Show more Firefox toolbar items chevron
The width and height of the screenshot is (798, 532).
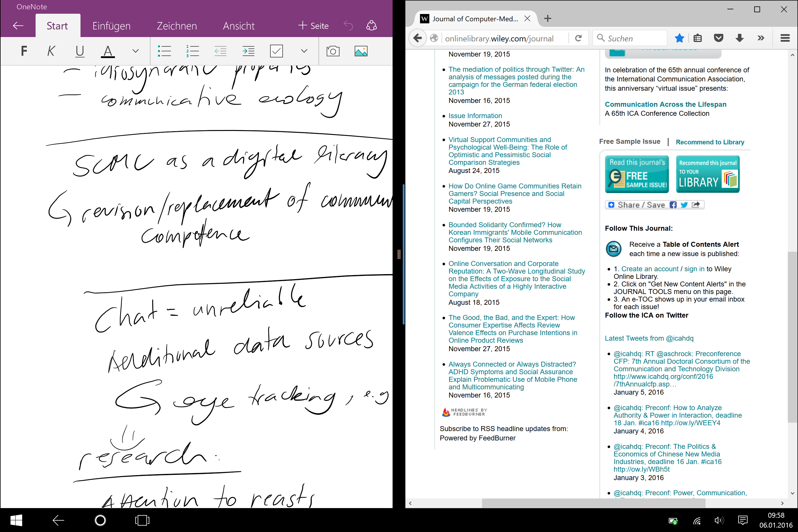coord(761,38)
